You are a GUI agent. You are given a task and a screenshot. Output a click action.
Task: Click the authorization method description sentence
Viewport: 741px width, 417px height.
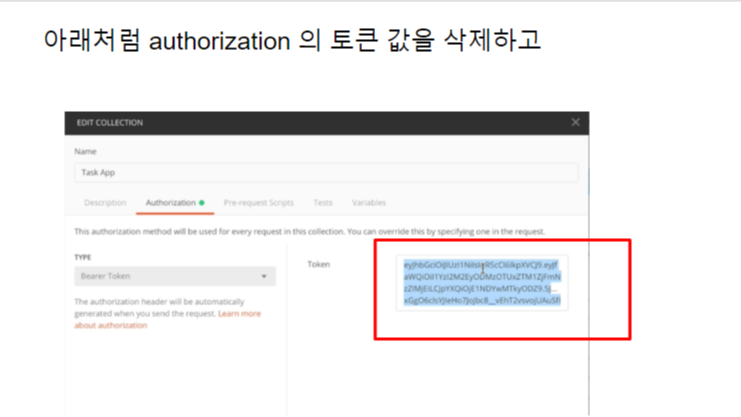tap(310, 232)
